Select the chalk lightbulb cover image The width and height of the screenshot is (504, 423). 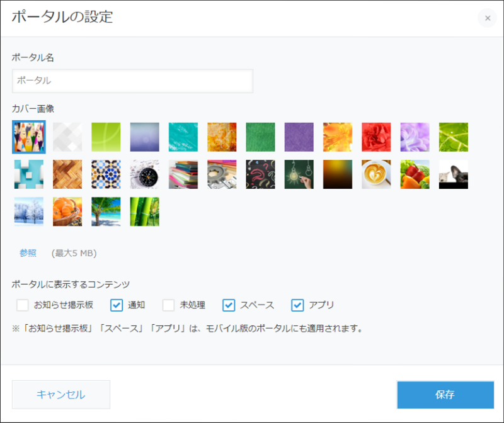299,174
